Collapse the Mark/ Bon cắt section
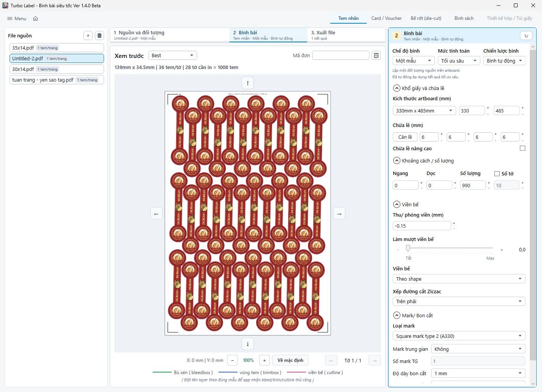 [x=397, y=315]
